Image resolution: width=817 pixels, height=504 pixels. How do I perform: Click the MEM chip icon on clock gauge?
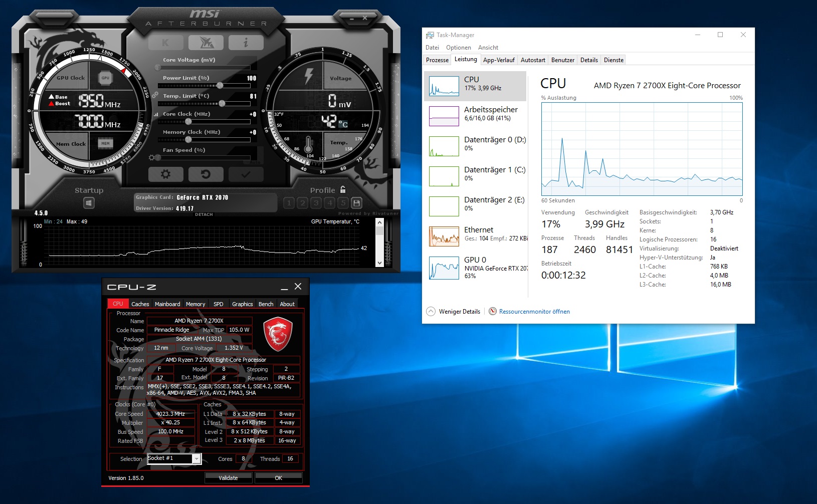pos(105,143)
